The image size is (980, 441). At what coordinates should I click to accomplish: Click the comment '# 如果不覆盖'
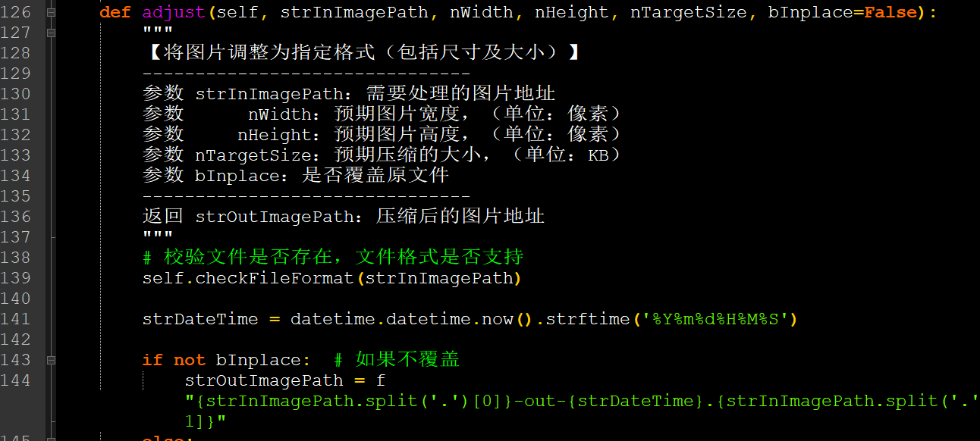tap(396, 360)
